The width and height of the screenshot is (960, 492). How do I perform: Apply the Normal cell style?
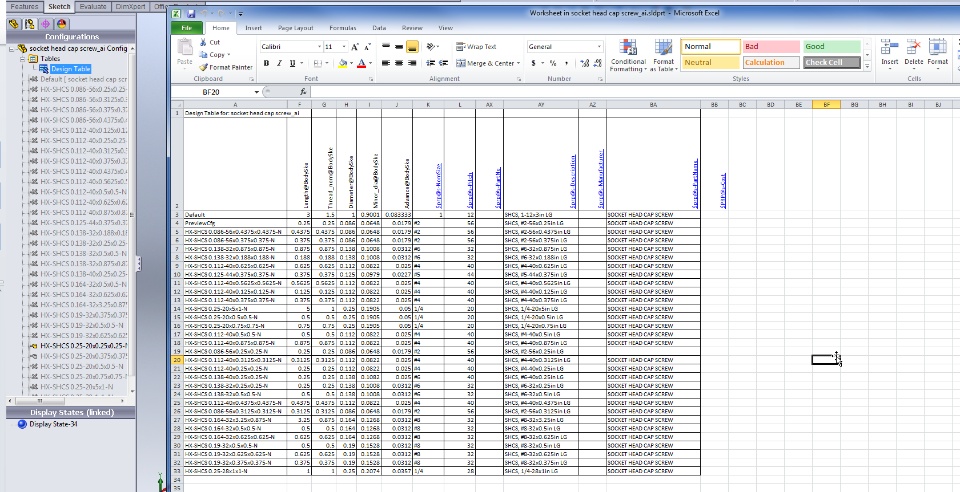click(x=710, y=47)
